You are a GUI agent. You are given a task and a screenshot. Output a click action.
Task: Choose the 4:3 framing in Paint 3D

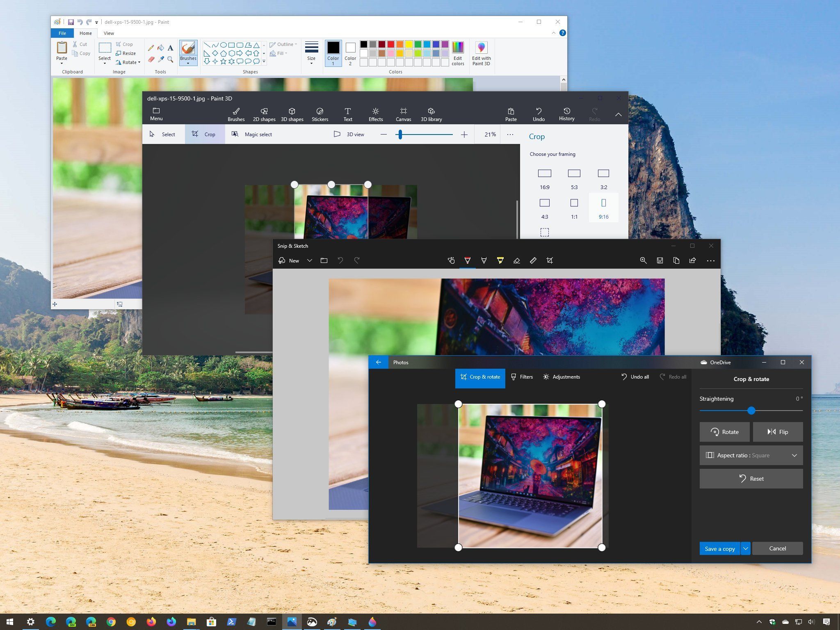click(545, 208)
